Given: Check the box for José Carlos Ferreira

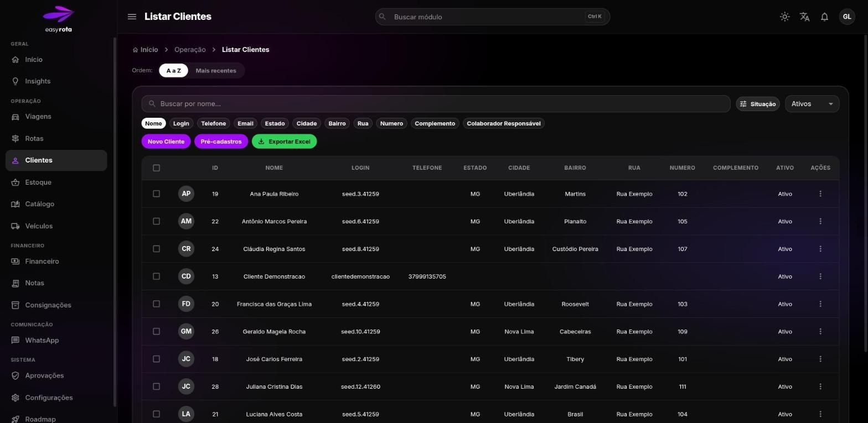Looking at the screenshot, I should point(156,359).
